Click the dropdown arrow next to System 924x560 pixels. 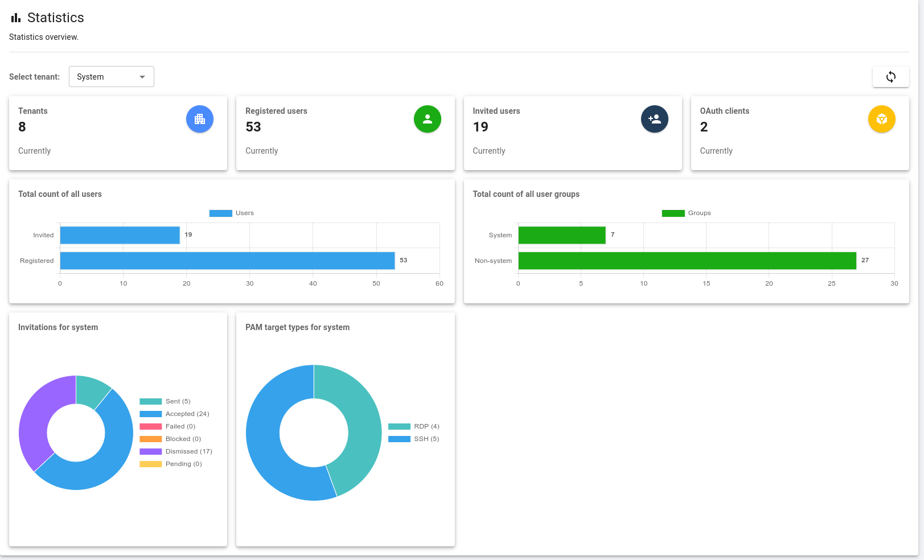(142, 77)
